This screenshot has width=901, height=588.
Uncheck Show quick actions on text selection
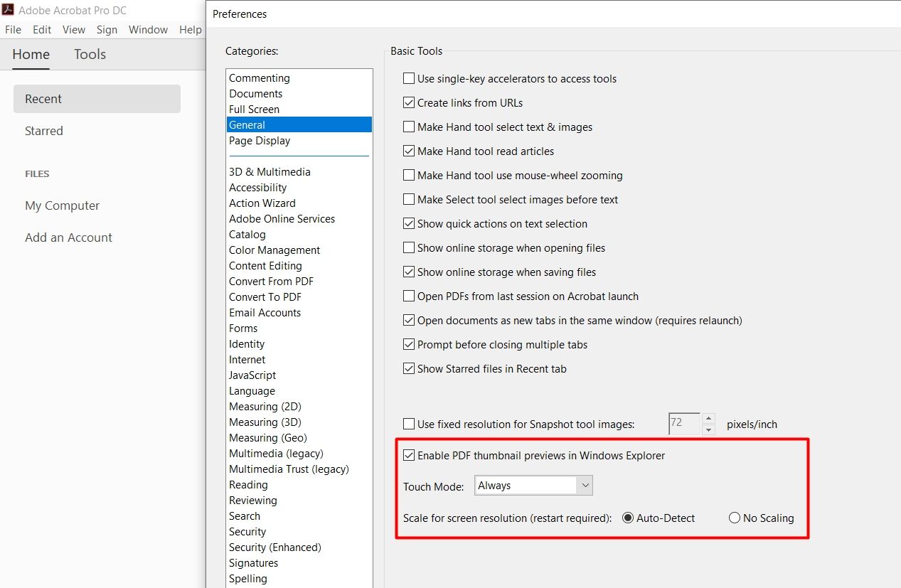[409, 224]
